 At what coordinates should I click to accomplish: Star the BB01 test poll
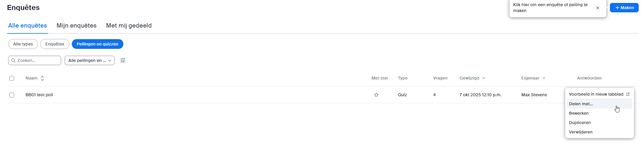point(376,95)
